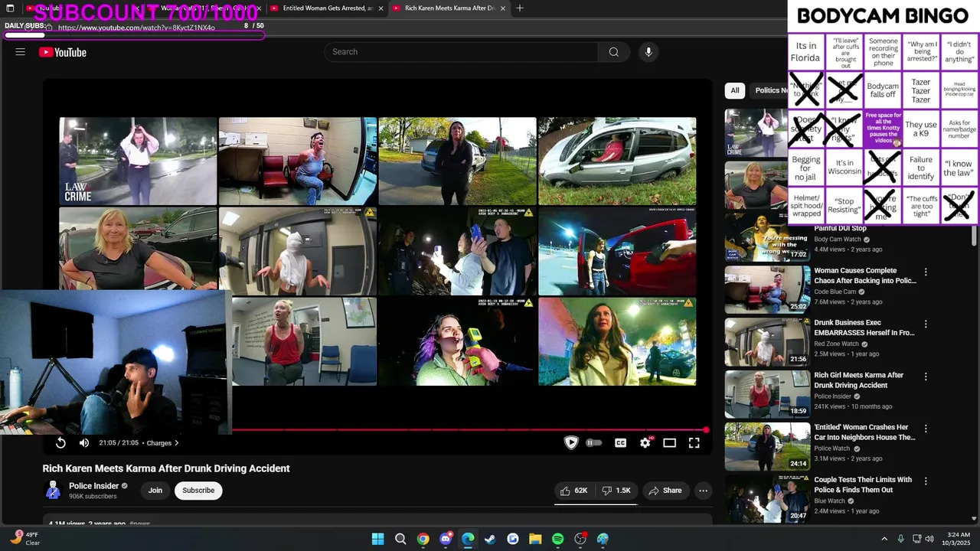Open Rich Girl Meets Karma sidebar thumbnail

[767, 393]
